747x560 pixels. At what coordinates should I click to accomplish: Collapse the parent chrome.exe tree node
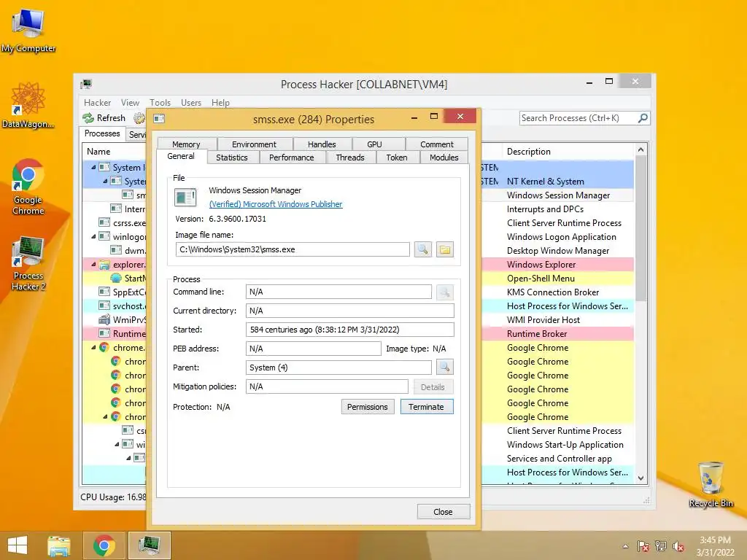tap(93, 348)
